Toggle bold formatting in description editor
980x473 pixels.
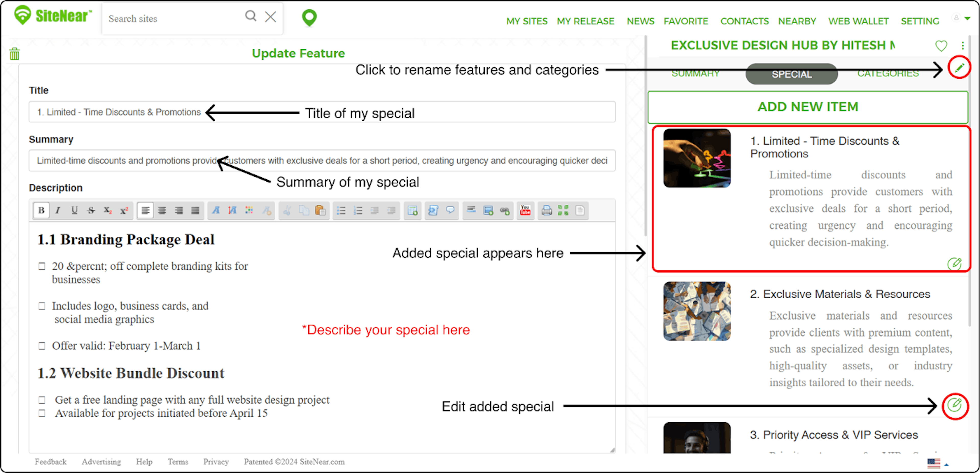click(x=41, y=210)
